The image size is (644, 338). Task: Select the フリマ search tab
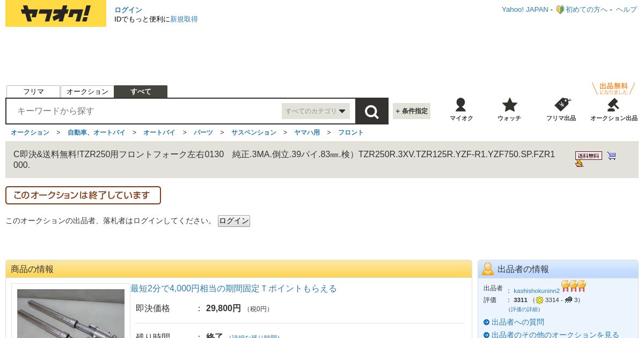(33, 92)
